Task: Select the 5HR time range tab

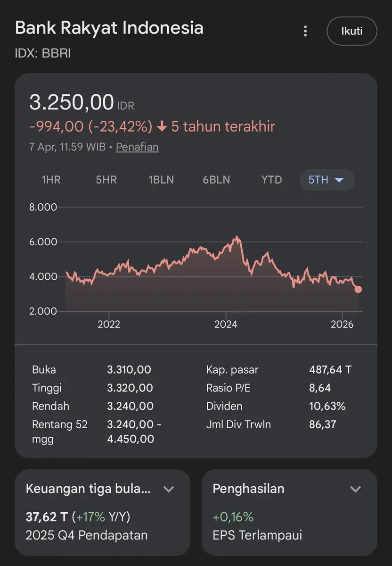Action: point(106,180)
